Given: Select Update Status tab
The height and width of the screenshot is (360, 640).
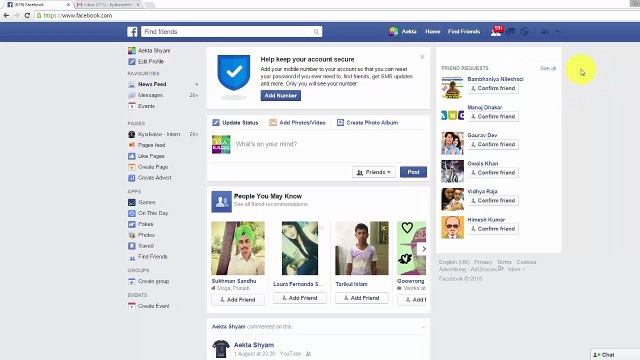Looking at the screenshot, I should (x=236, y=122).
